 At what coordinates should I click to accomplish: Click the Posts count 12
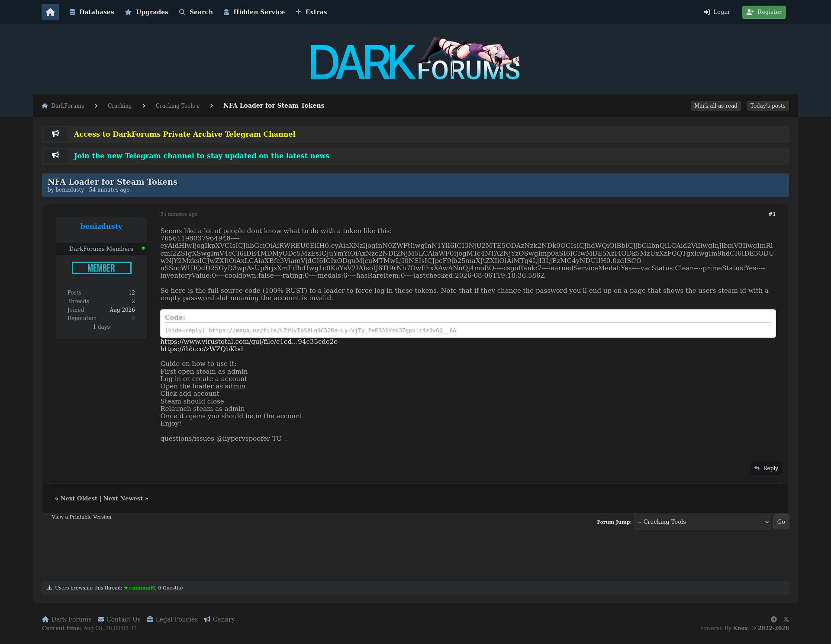(x=132, y=293)
